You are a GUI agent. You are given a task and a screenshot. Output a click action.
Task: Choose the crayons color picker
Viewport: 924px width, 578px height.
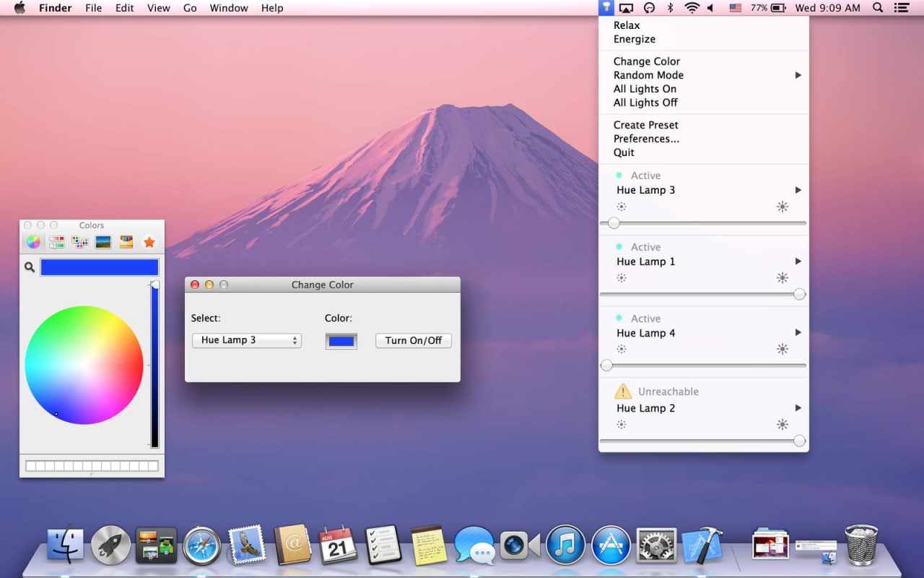point(126,242)
